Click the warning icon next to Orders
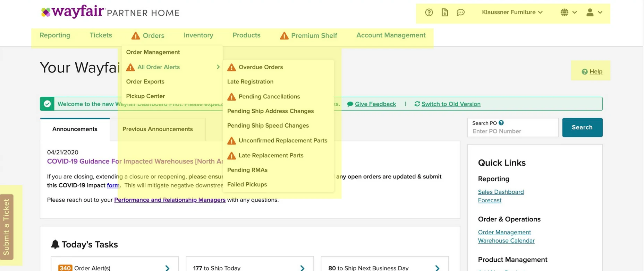Image resolution: width=644 pixels, height=271 pixels. (136, 36)
